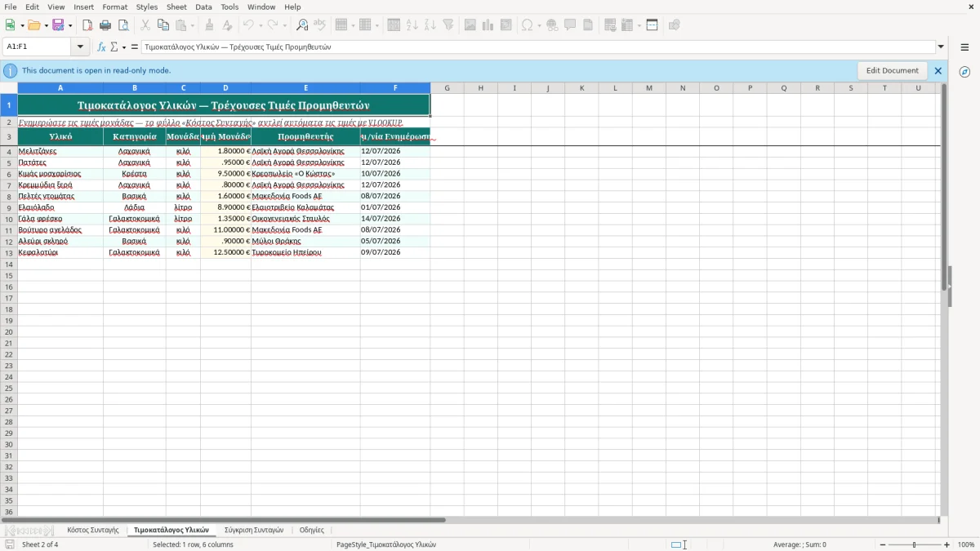Open the Sheet menu

click(x=176, y=7)
